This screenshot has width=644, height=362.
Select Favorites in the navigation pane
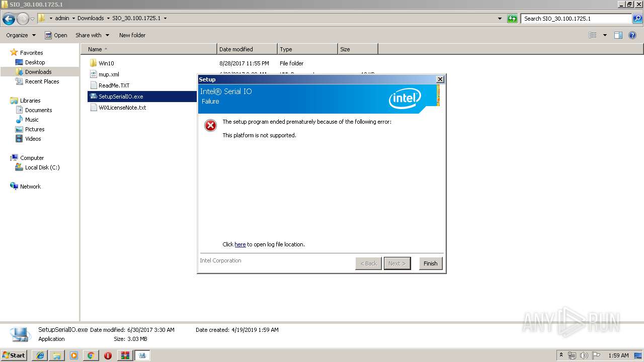coord(31,53)
